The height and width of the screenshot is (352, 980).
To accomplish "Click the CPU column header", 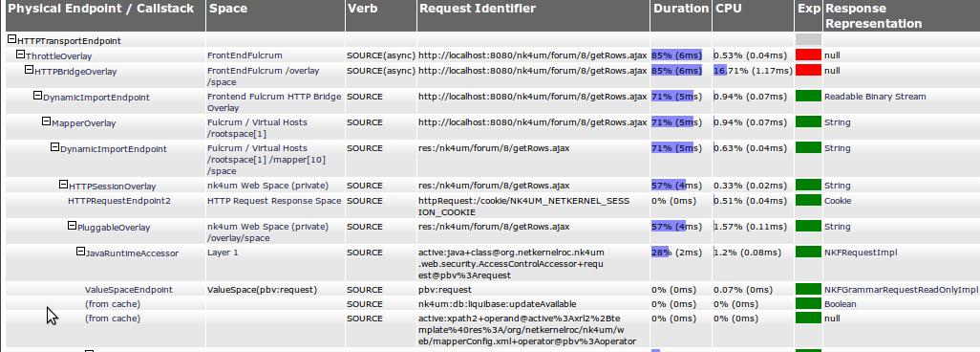I will pos(730,9).
